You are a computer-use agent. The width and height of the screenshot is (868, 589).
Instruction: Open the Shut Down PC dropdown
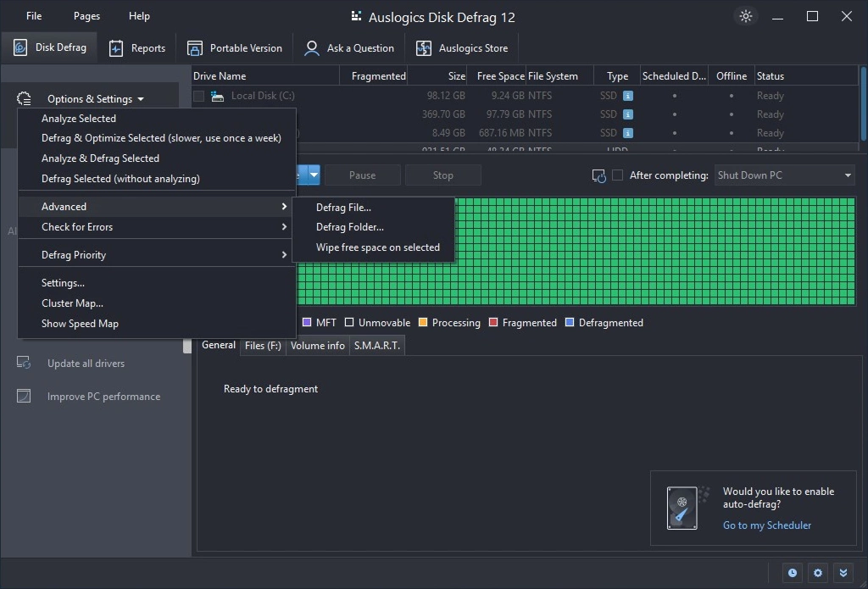click(x=784, y=175)
